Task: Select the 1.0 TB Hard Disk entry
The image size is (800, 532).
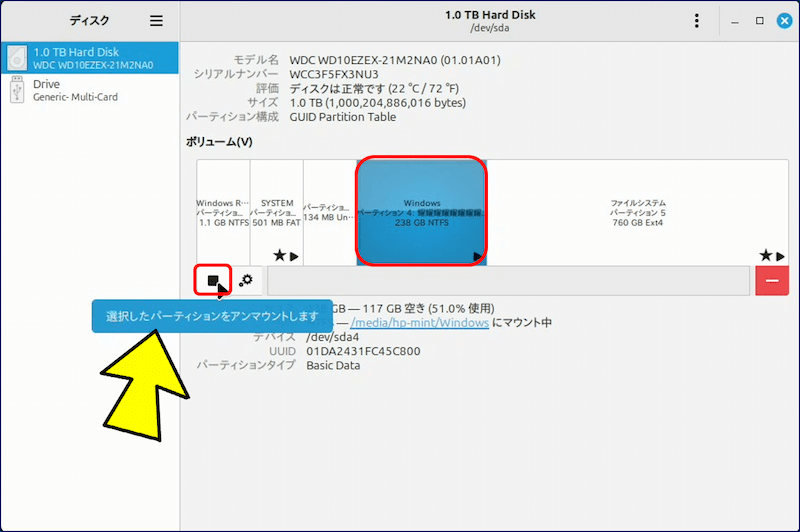Action: point(92,58)
